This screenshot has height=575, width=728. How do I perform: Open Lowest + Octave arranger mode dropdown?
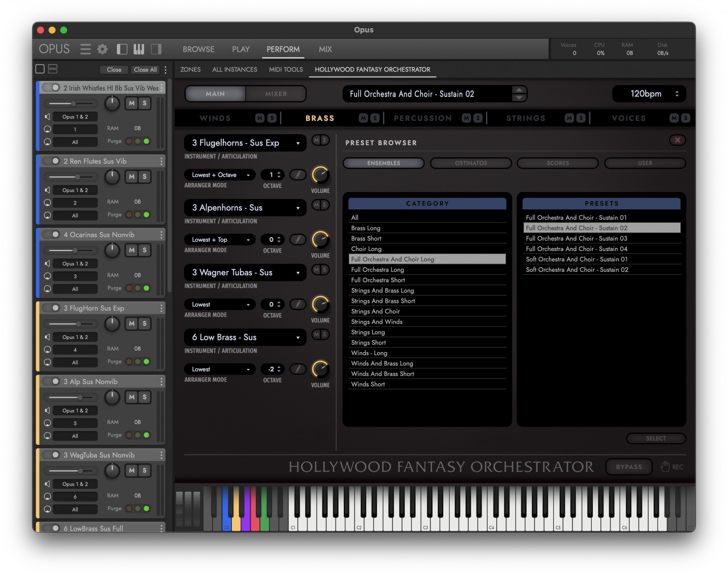pos(220,175)
